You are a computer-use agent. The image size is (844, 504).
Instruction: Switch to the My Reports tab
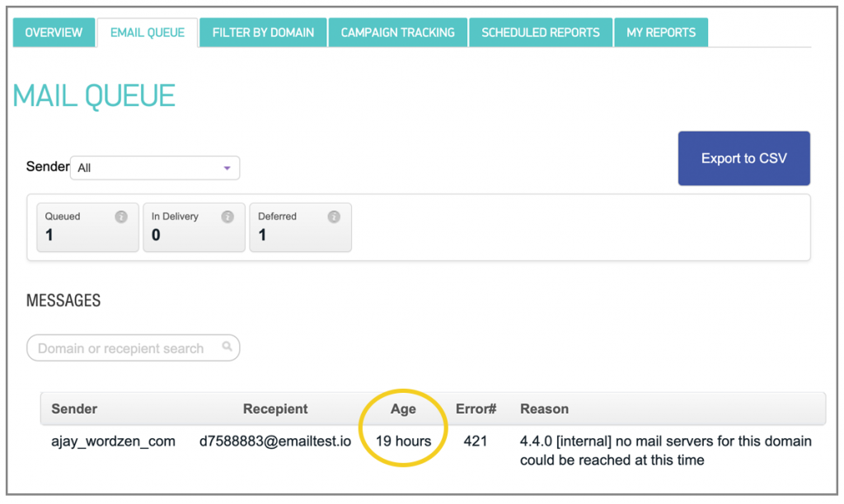click(661, 33)
